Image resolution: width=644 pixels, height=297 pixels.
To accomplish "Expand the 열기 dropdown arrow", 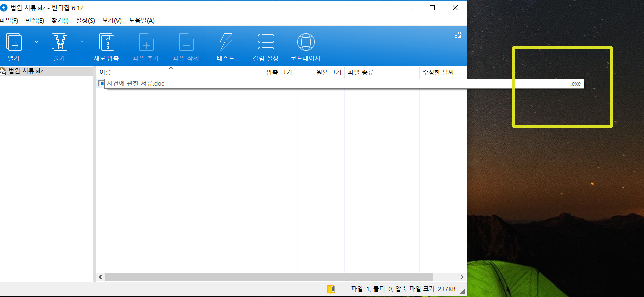I will pos(36,42).
